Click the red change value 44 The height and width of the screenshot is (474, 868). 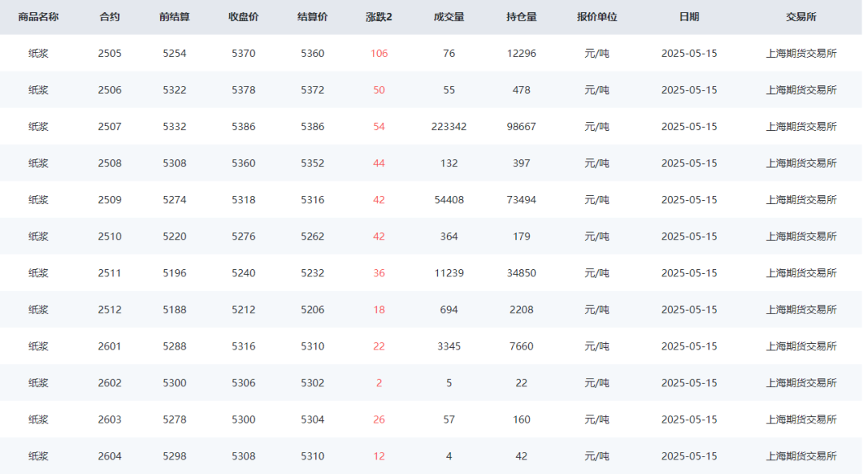coord(379,163)
